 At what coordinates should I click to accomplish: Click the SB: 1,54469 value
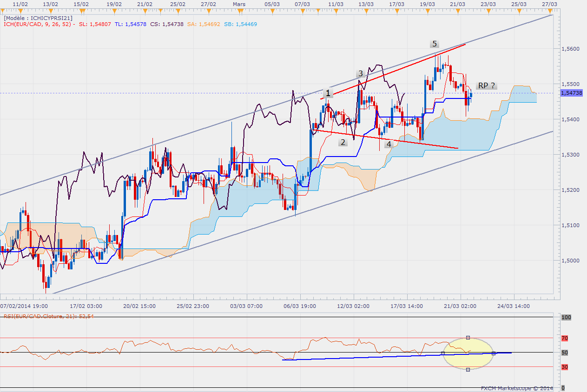point(240,24)
